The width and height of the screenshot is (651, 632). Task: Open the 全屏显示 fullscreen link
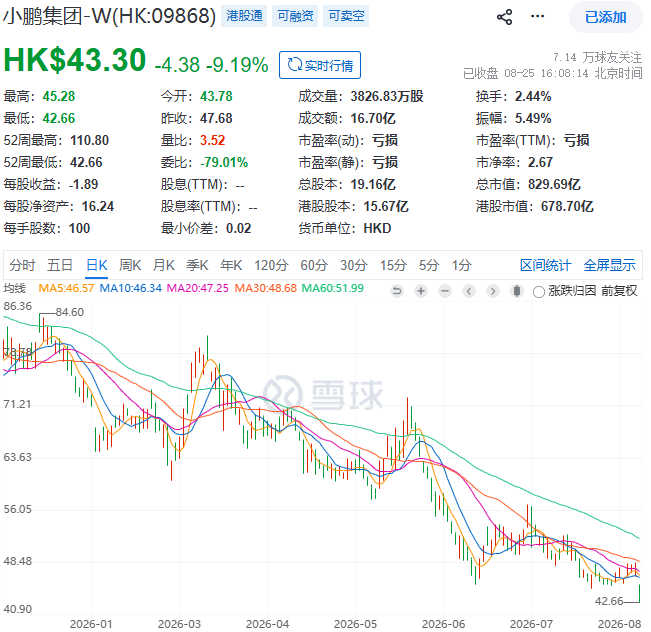pos(609,265)
